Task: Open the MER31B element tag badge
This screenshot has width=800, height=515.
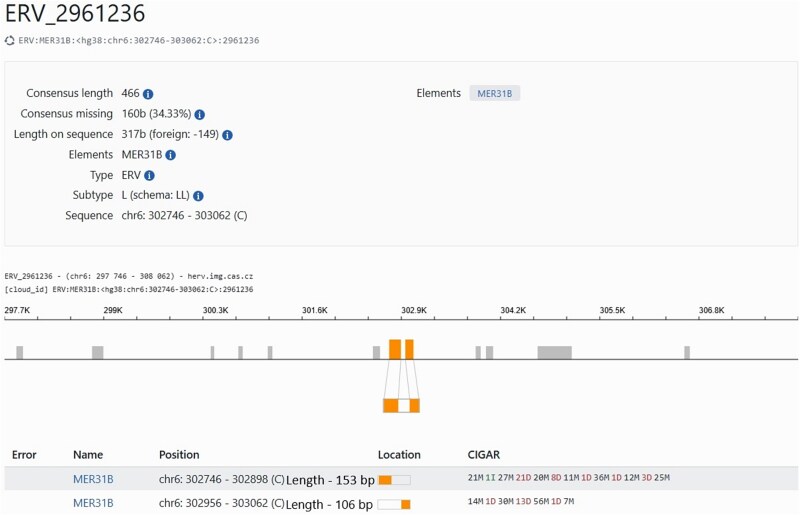Action: coord(494,93)
